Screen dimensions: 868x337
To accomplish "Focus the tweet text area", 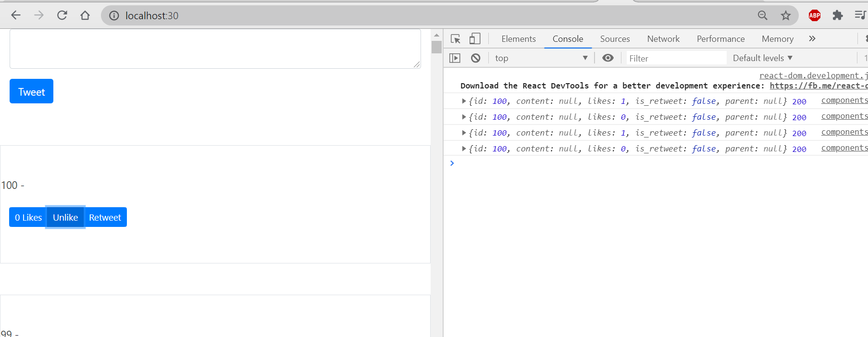I will [215, 49].
